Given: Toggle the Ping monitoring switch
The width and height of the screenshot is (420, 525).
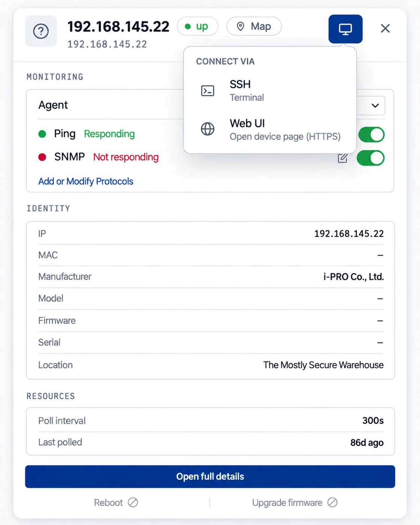Looking at the screenshot, I should (371, 135).
